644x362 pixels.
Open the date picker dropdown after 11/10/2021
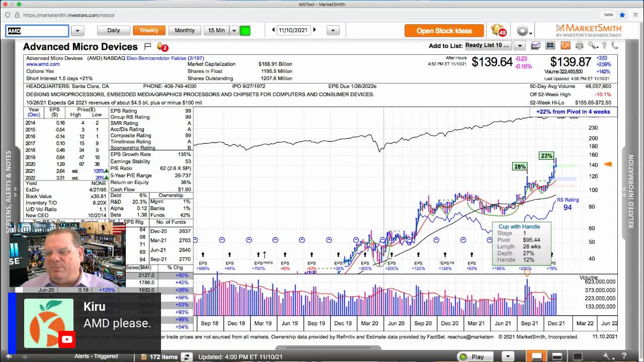pos(333,31)
